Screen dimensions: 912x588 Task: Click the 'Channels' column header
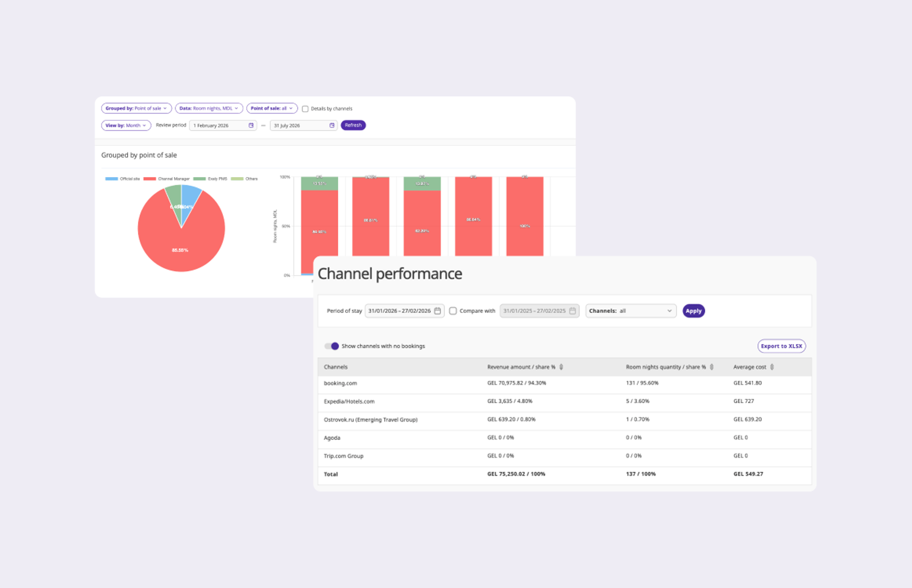coord(336,367)
